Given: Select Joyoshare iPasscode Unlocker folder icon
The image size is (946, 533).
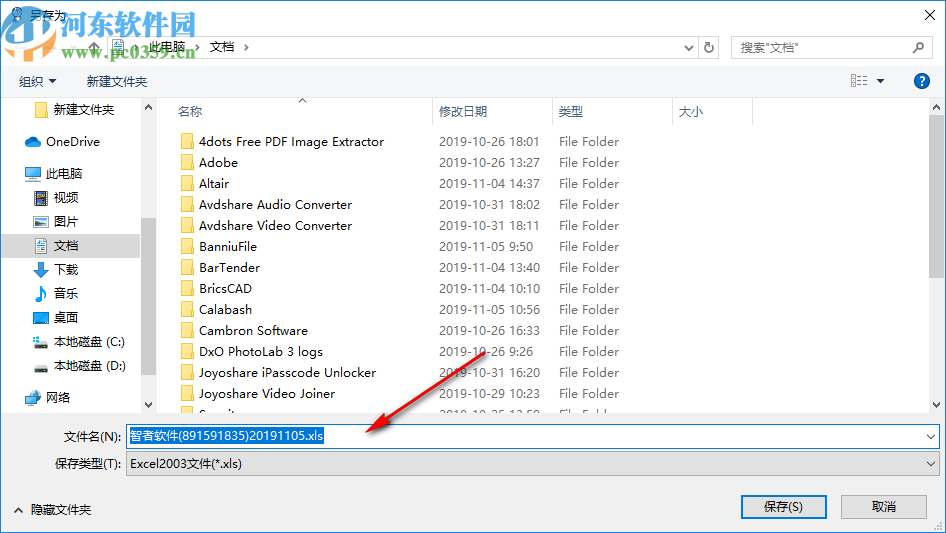Looking at the screenshot, I should 187,373.
